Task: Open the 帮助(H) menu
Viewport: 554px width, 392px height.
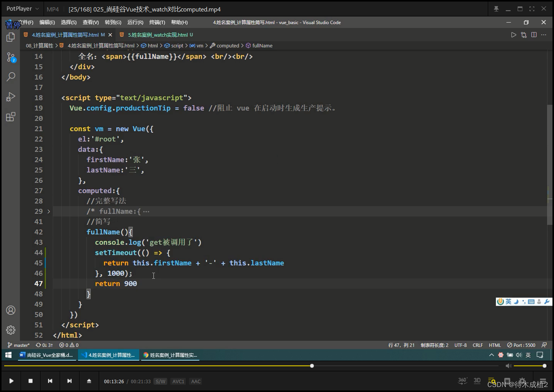Action: click(179, 23)
